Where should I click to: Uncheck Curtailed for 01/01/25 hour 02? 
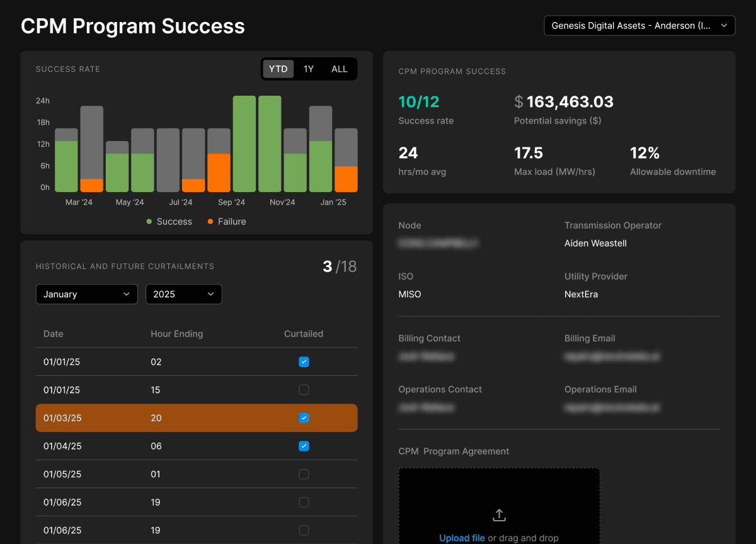304,362
